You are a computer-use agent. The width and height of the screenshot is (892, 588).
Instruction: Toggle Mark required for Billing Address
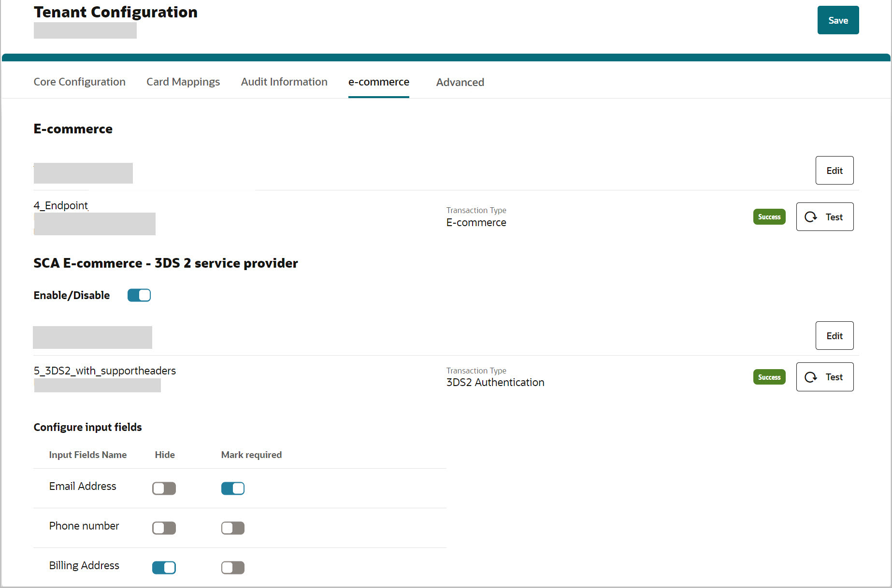point(232,567)
